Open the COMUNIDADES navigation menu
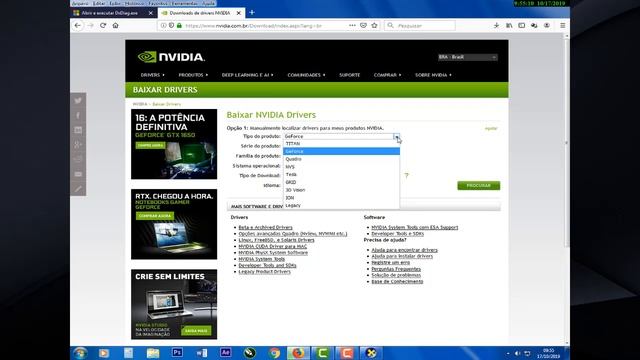The image size is (640, 360). click(x=306, y=75)
